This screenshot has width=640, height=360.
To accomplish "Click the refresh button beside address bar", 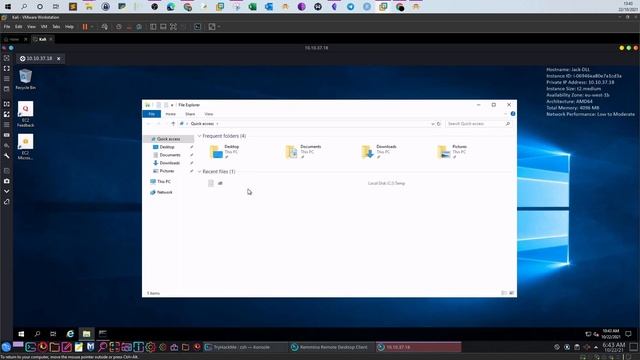I will click(x=439, y=124).
